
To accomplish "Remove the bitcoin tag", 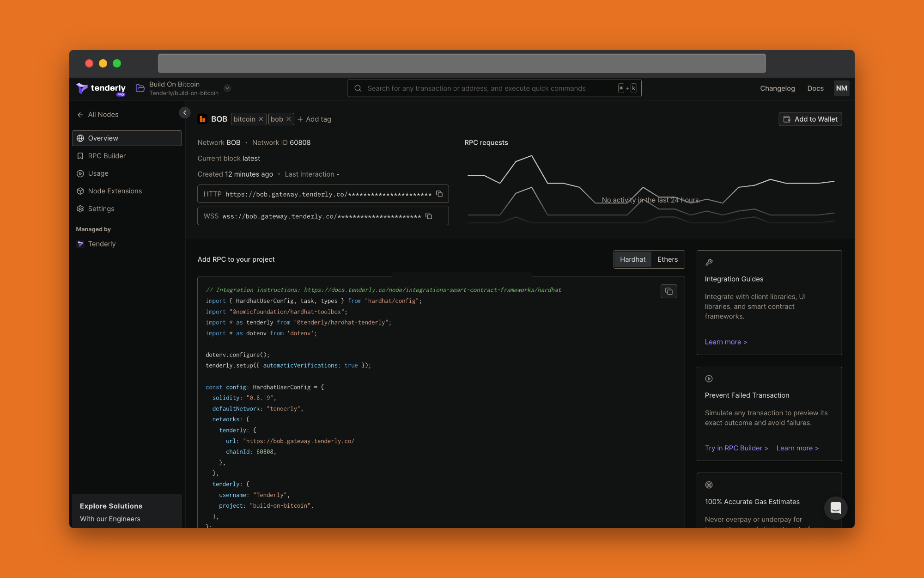I will [261, 119].
